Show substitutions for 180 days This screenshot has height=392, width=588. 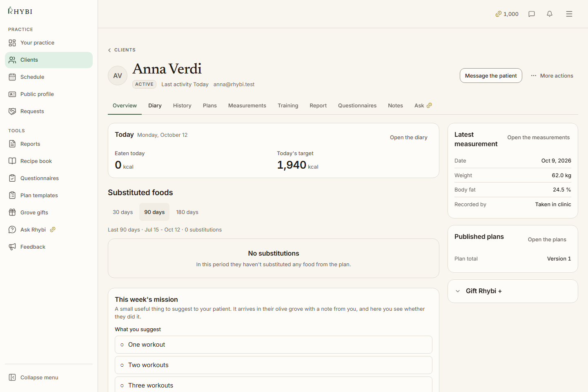point(187,212)
